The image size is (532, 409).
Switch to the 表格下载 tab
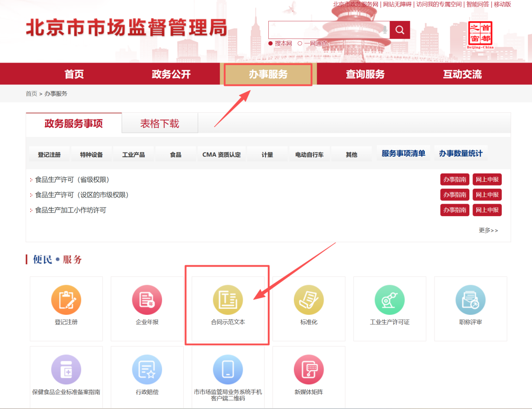click(x=160, y=124)
